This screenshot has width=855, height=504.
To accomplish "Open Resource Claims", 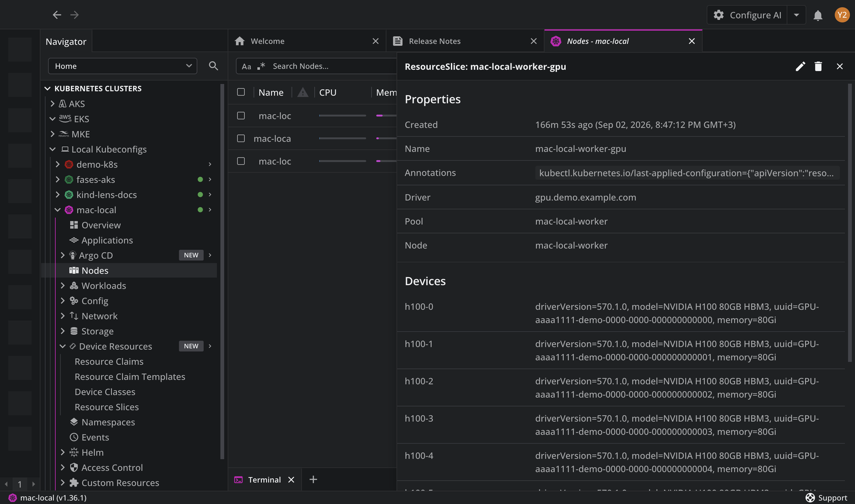I will (109, 361).
